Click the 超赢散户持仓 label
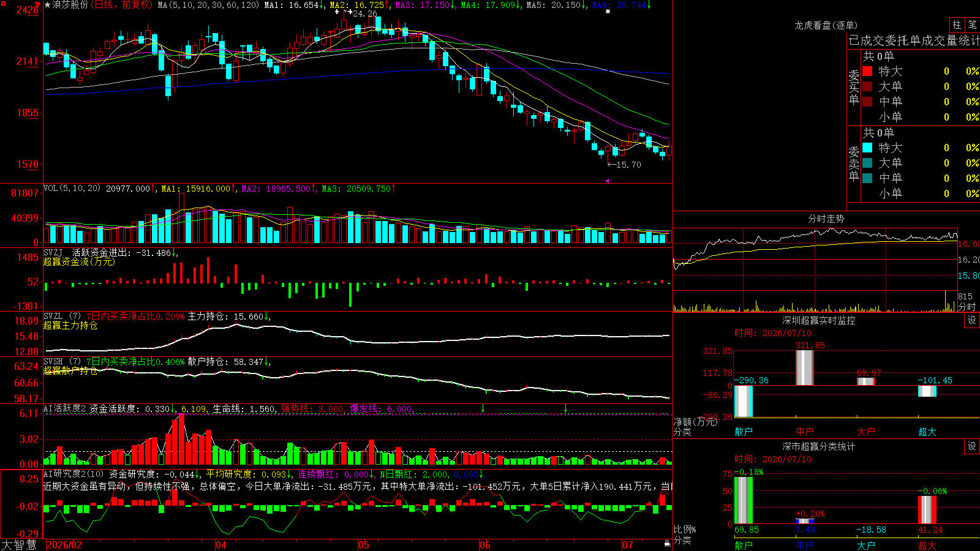The width and height of the screenshot is (980, 551). coord(70,370)
